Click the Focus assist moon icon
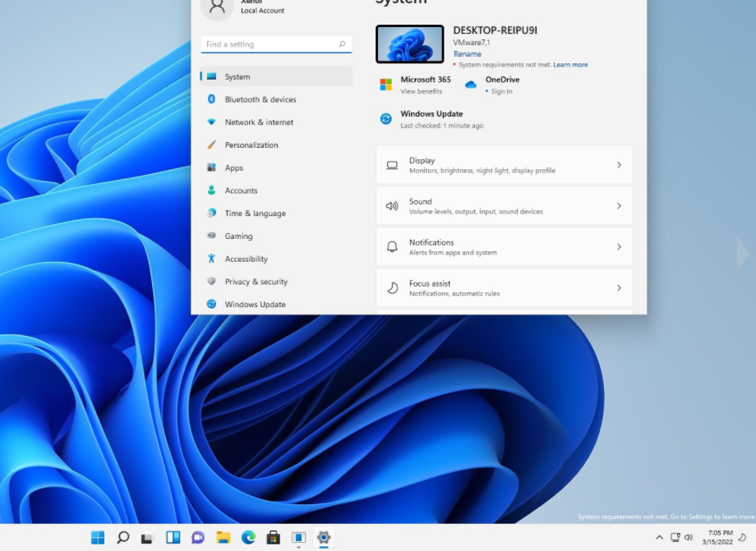 coord(393,288)
